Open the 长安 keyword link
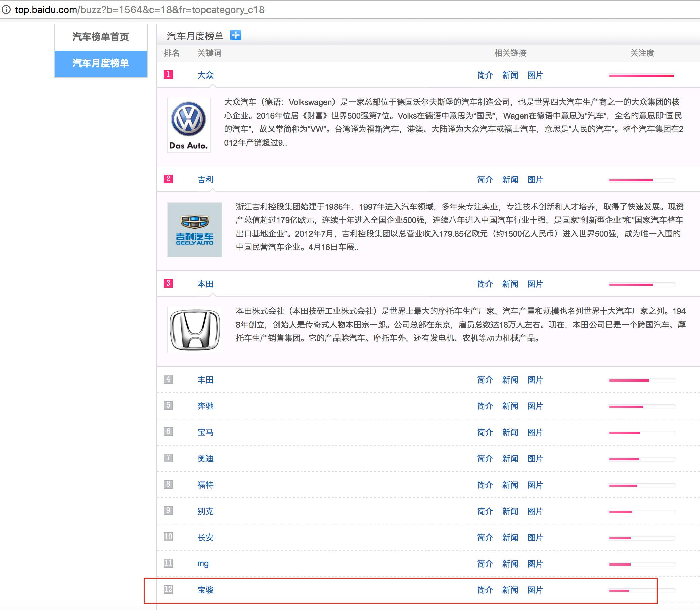The image size is (700, 610). click(205, 538)
